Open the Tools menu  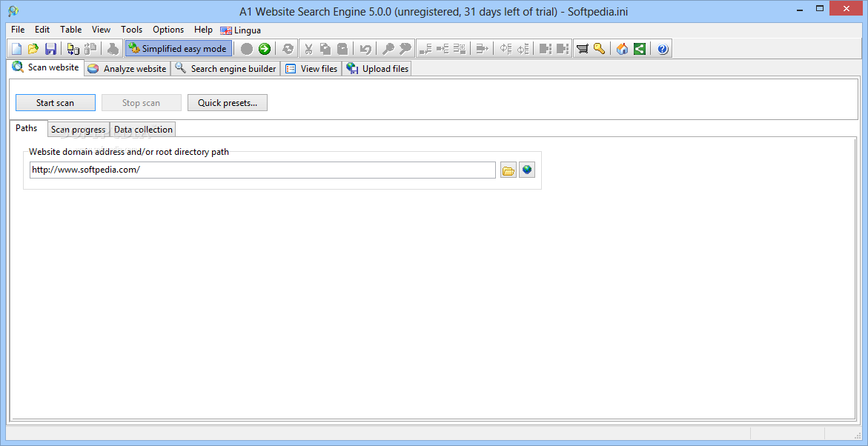(x=132, y=30)
